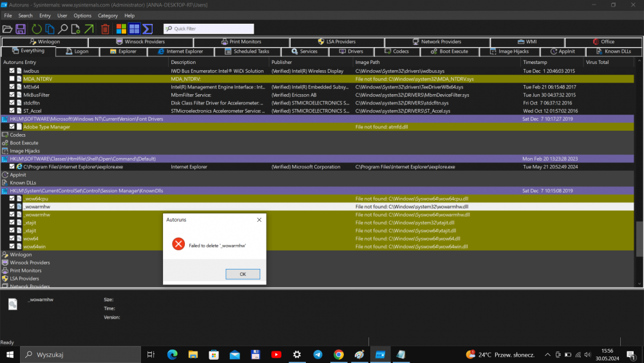Viewport: 644px width, 363px height.
Task: Open the Options menu
Action: click(x=82, y=15)
